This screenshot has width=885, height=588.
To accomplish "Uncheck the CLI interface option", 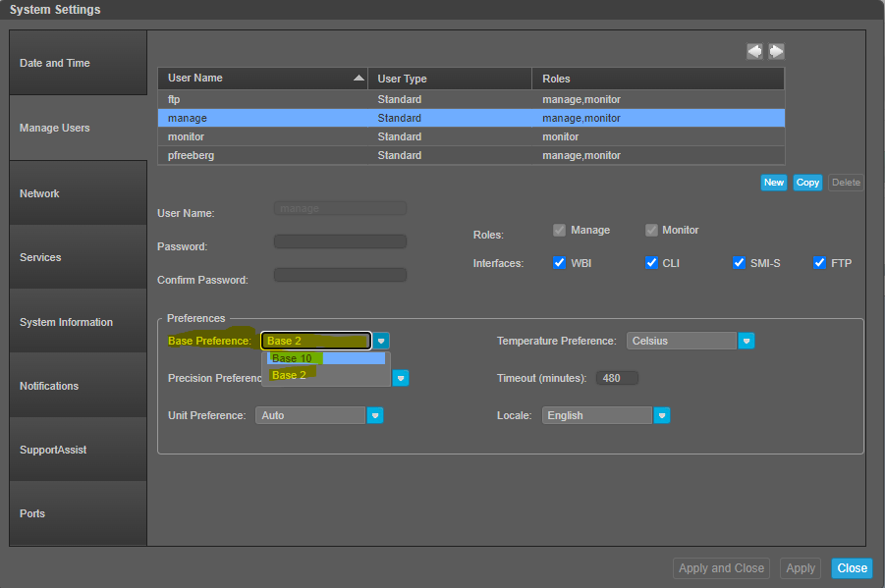I will 652,262.
